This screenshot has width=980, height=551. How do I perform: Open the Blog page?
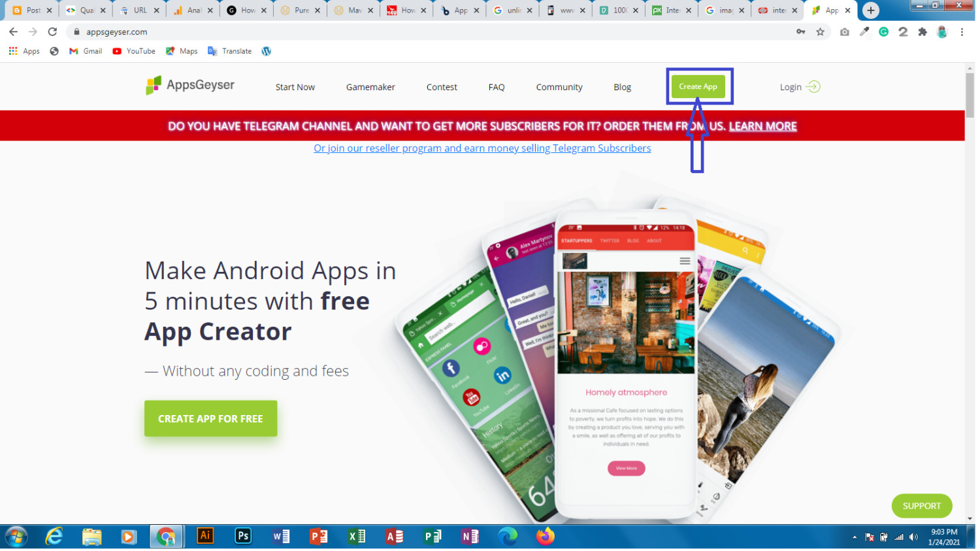623,87
